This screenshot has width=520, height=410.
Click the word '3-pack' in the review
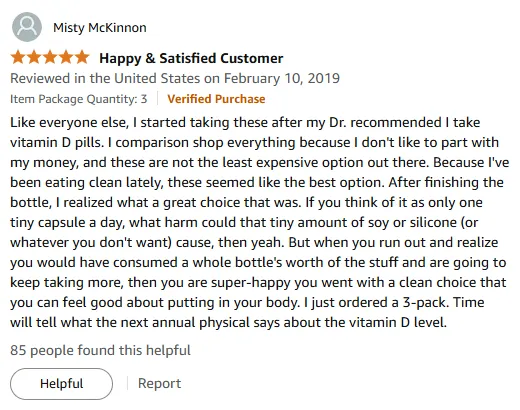pos(424,302)
